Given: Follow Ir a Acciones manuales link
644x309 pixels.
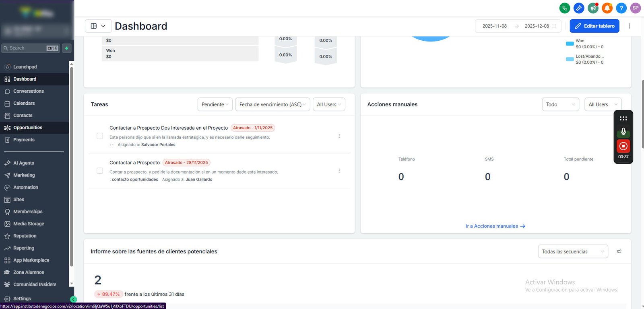Looking at the screenshot, I should click(x=495, y=226).
